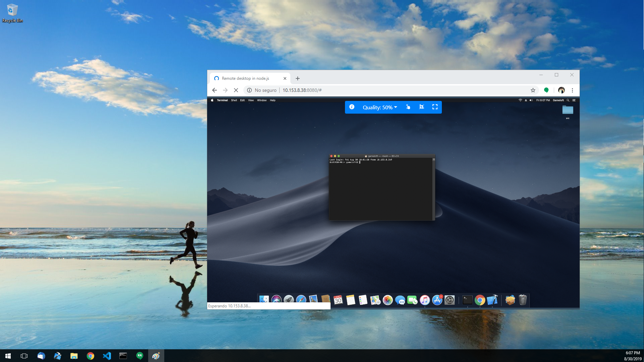Image resolution: width=644 pixels, height=362 pixels.
Task: Enter fullscreen via the expand icon
Action: click(x=435, y=107)
